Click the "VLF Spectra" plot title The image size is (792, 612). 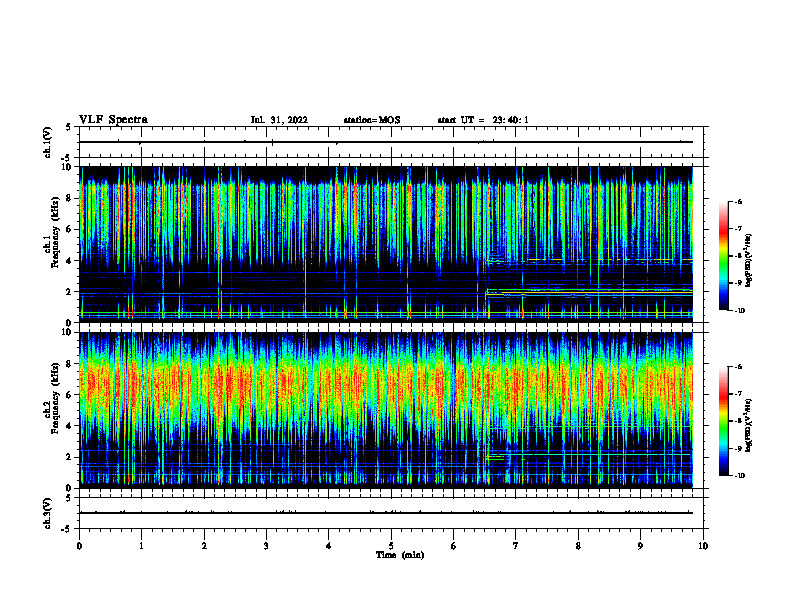click(113, 119)
